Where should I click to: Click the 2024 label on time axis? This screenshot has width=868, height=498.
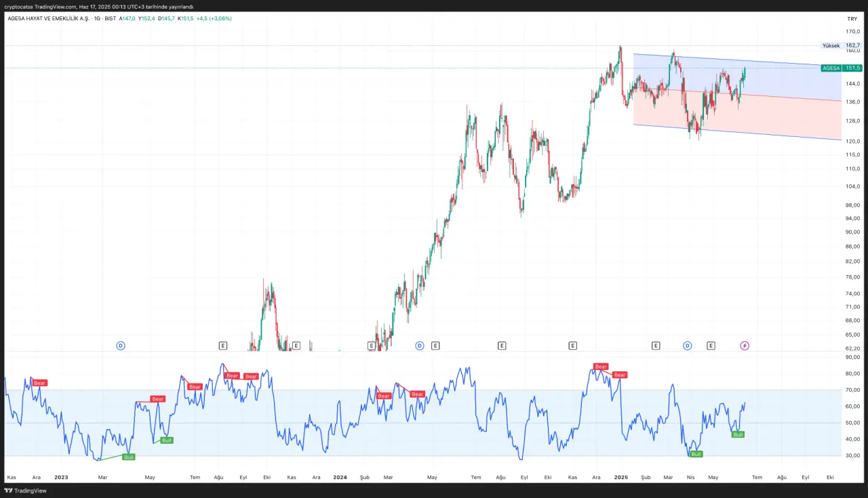click(340, 477)
